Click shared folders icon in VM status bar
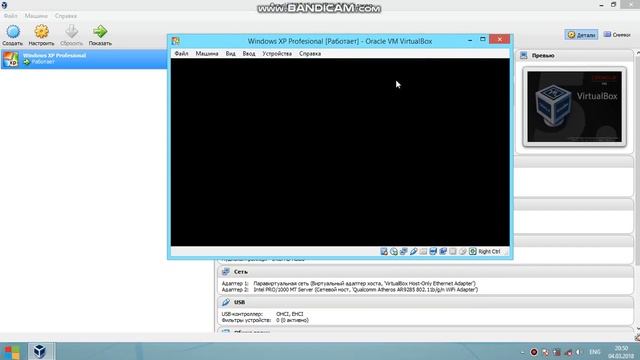The image size is (640, 360). point(423,251)
